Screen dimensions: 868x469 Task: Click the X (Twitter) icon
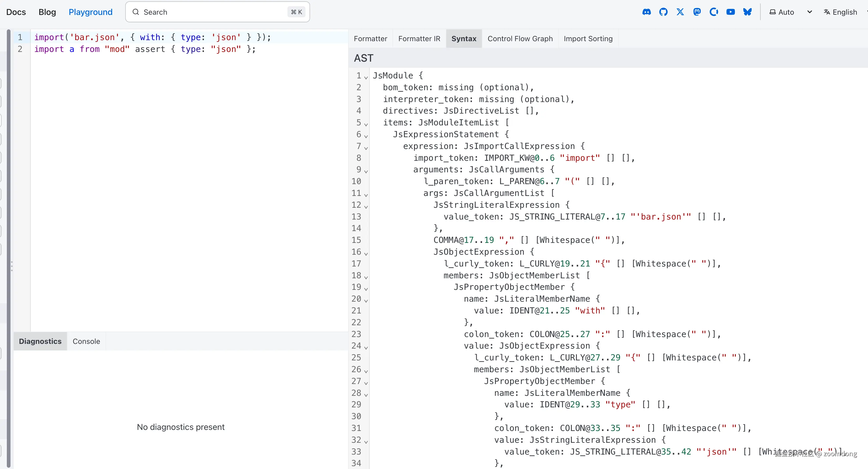(x=680, y=12)
